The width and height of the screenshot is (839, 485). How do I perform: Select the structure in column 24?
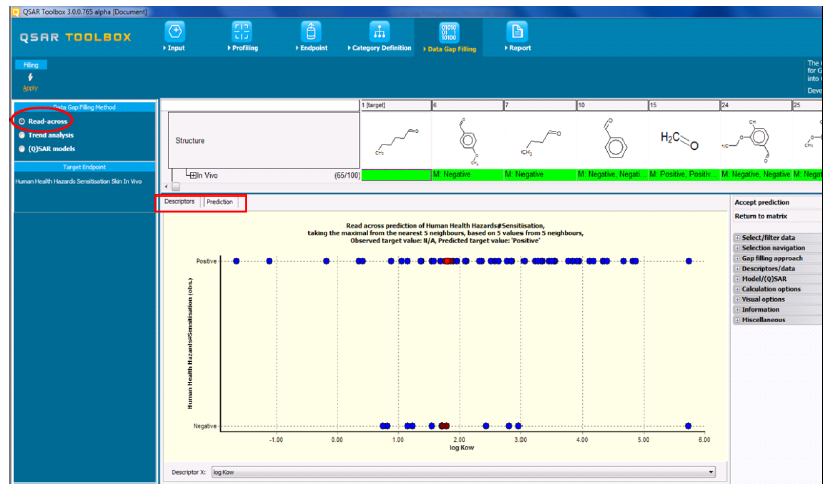tap(756, 140)
